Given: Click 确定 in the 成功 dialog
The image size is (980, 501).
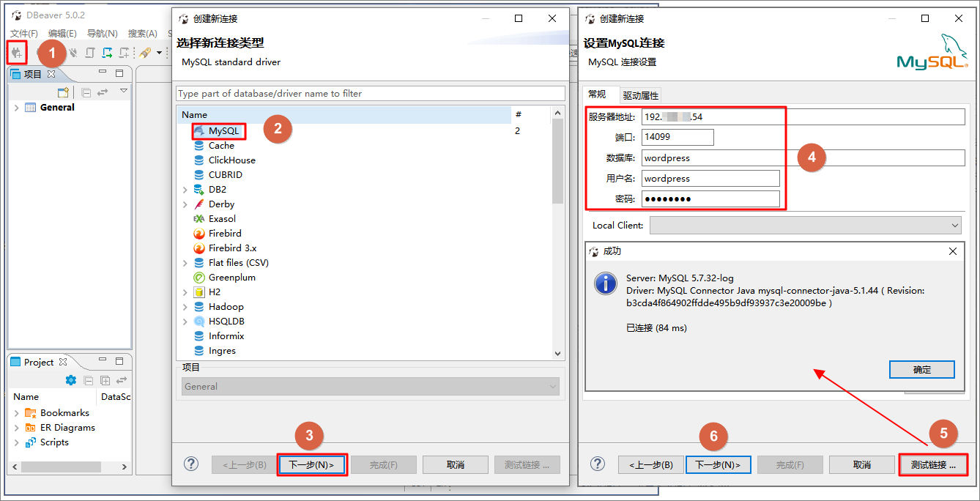Looking at the screenshot, I should (x=922, y=370).
